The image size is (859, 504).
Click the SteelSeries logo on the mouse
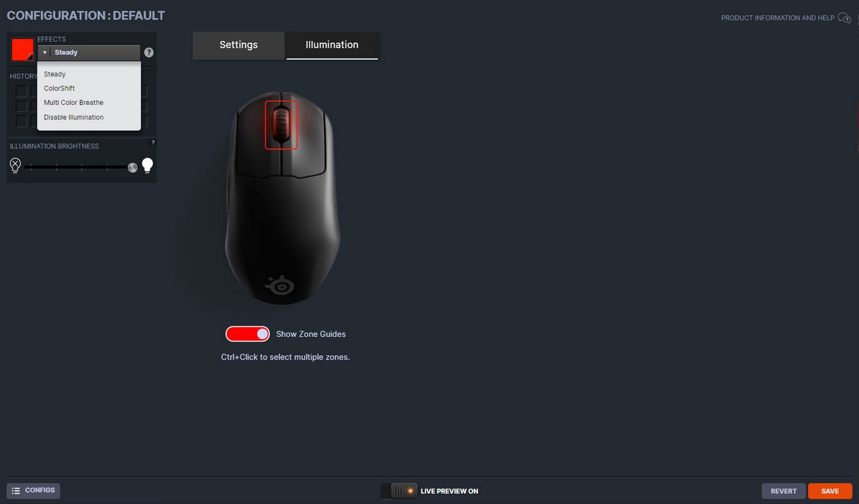coord(280,285)
